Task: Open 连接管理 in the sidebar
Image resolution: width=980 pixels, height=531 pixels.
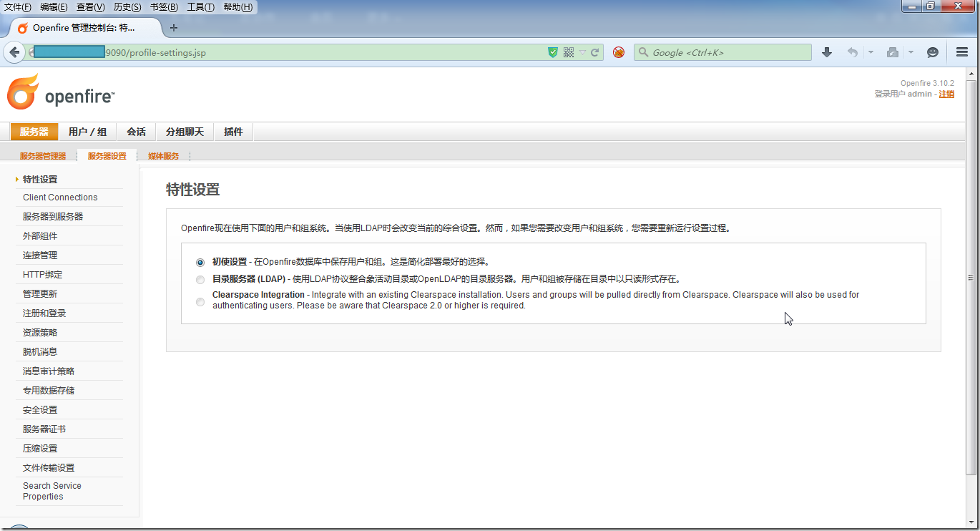Action: tap(40, 255)
